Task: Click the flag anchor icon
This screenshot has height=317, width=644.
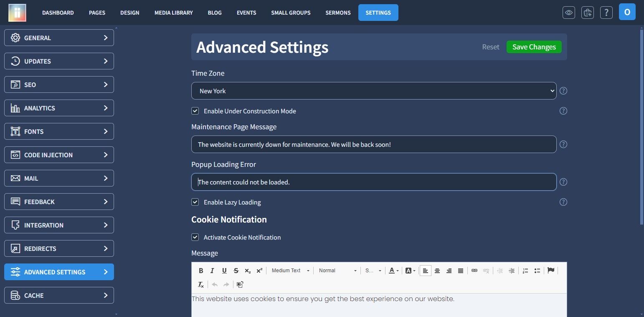Action: pos(551,271)
